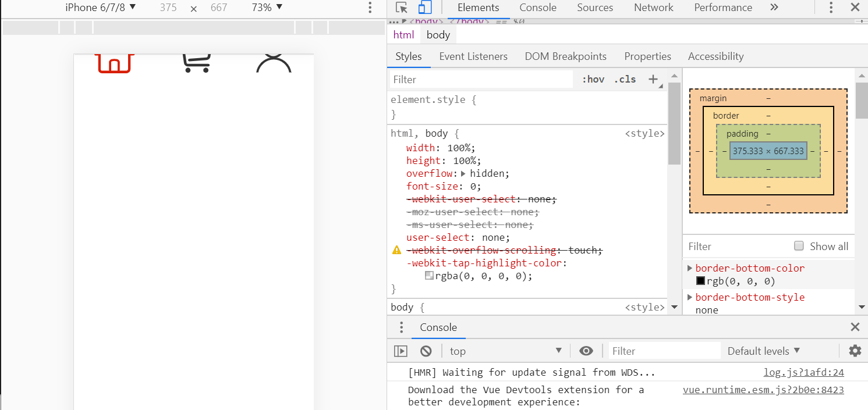Open <style> link for html, body rule
Image resolution: width=868 pixels, height=410 pixels.
645,133
